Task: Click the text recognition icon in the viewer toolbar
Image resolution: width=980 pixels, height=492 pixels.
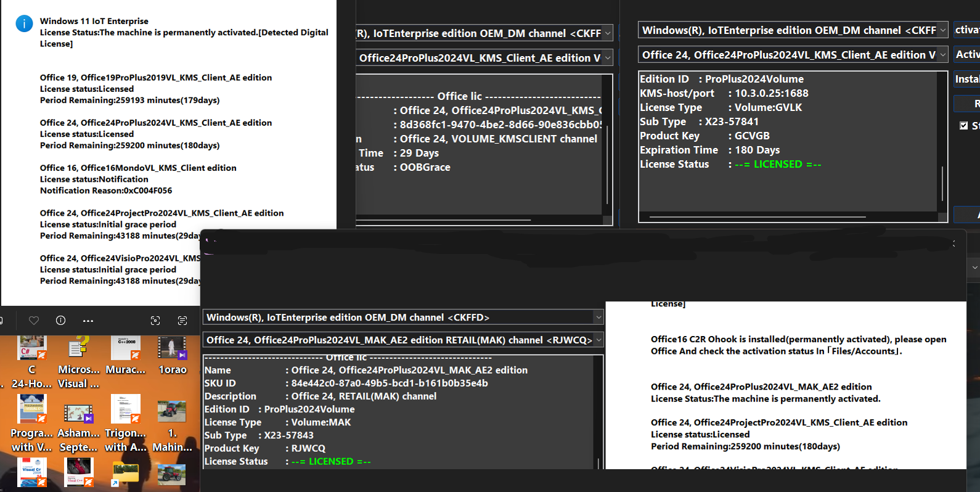Action: tap(182, 321)
